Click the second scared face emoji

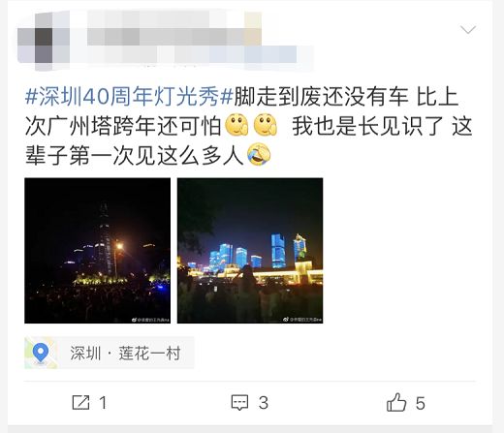[x=266, y=125]
